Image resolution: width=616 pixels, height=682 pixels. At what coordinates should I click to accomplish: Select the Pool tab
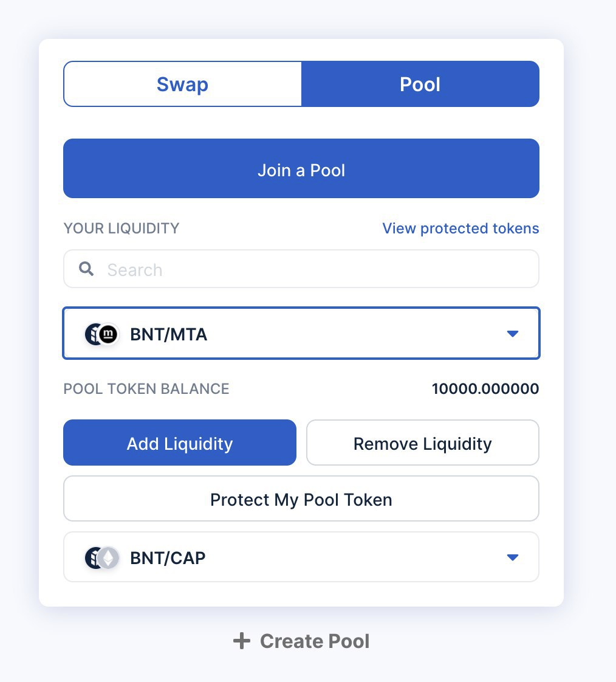pyautogui.click(x=420, y=84)
